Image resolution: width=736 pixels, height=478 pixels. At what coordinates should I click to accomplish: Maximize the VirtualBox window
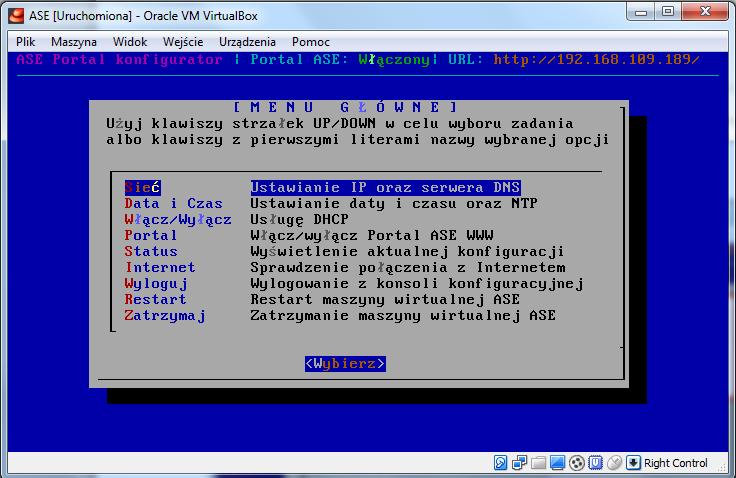668,12
